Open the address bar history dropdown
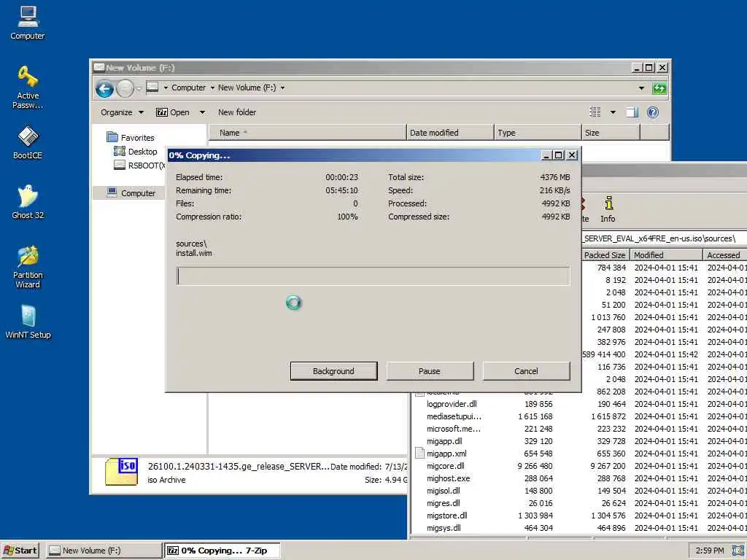The width and height of the screenshot is (747, 560). [641, 88]
